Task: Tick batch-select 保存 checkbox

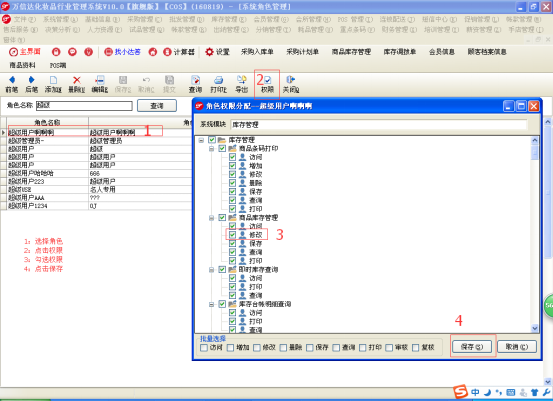Action: (x=310, y=348)
